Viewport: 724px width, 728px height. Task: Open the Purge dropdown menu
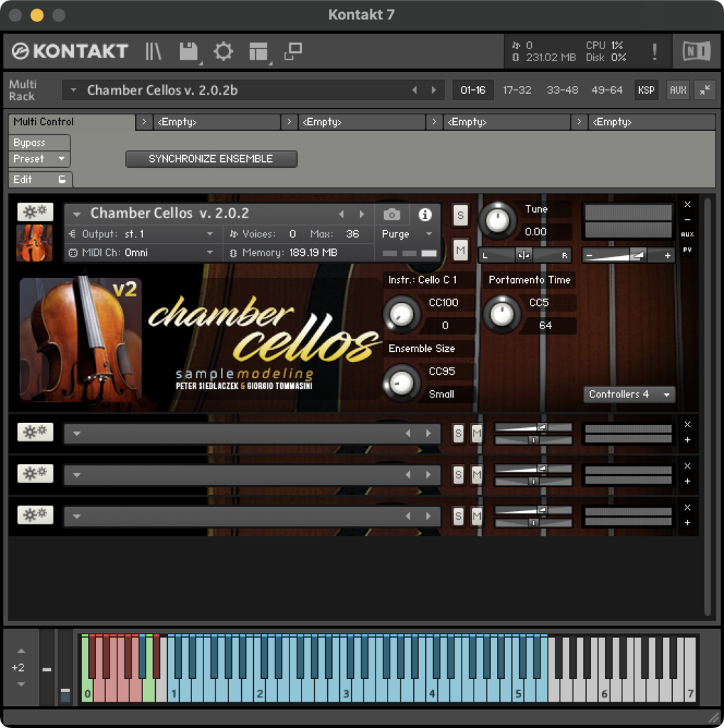(407, 234)
